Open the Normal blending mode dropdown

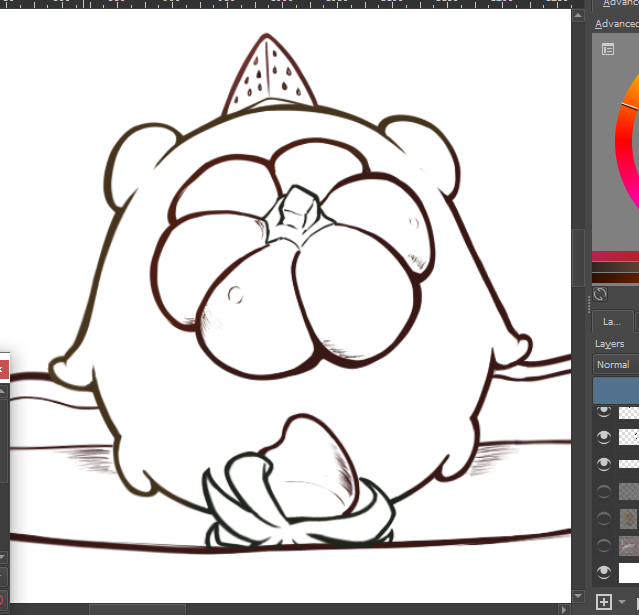(x=616, y=364)
